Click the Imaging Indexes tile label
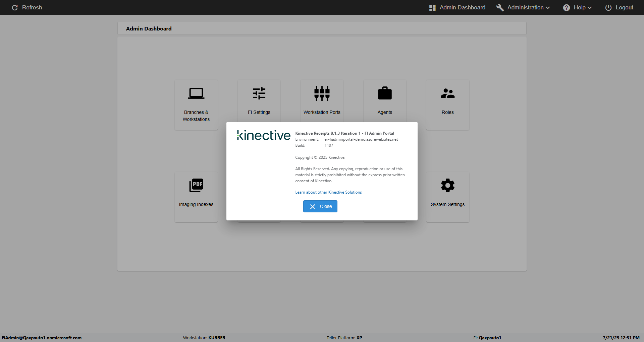Image resolution: width=644 pixels, height=342 pixels. [196, 204]
